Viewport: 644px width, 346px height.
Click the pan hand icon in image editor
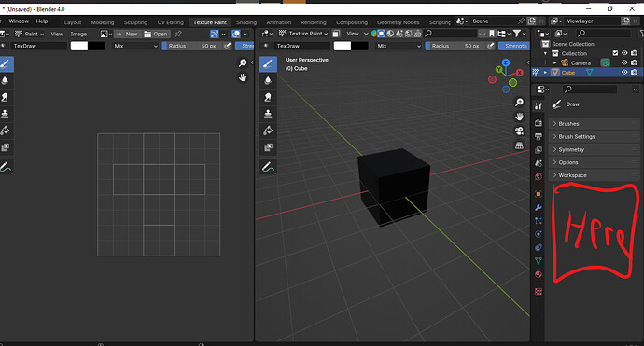[243, 77]
